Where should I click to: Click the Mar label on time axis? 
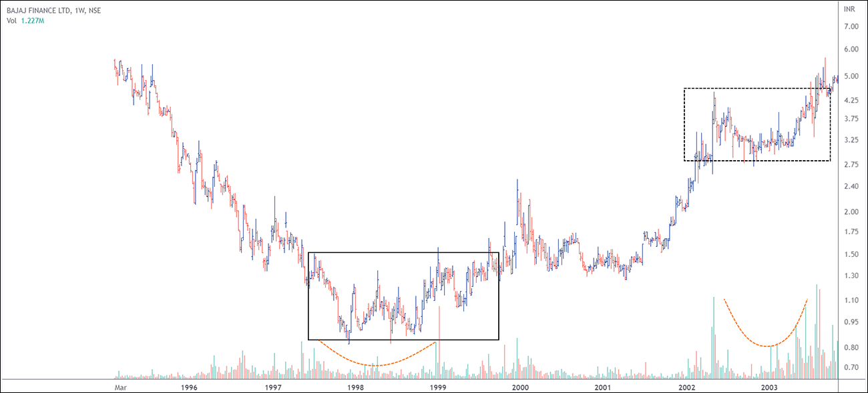(x=120, y=387)
